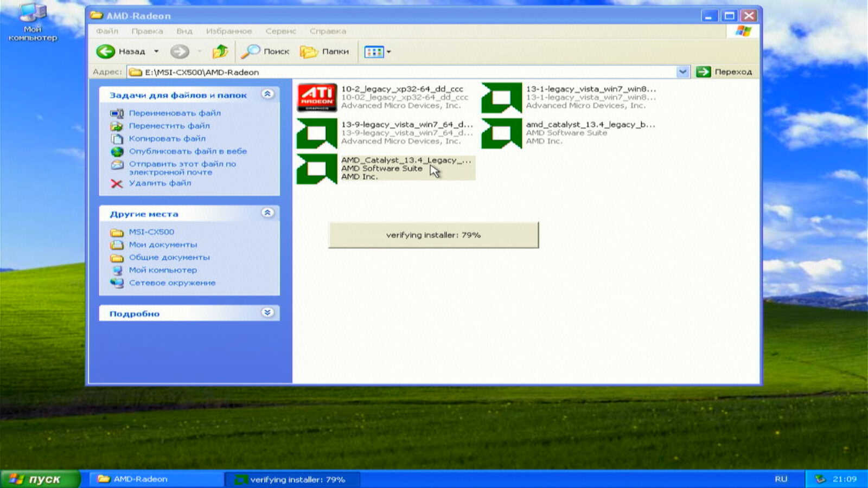Collapse the Другие места panel
The image size is (868, 488).
point(267,213)
